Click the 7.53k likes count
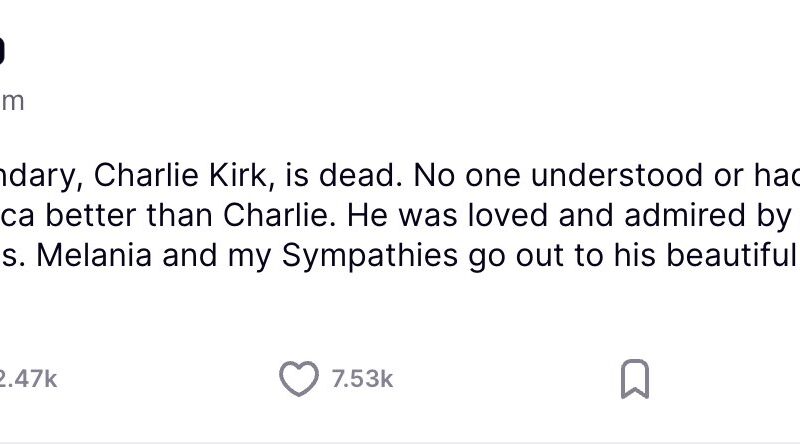Screen dimensions: 800x444 click(362, 379)
